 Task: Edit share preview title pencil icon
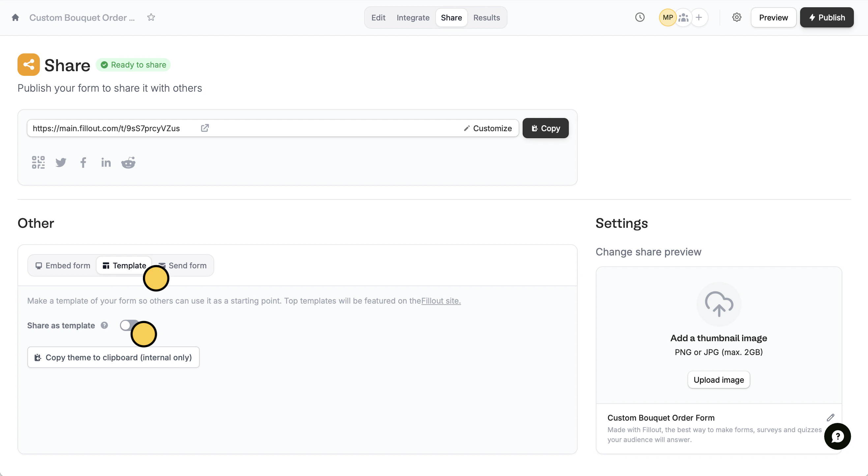(x=830, y=417)
